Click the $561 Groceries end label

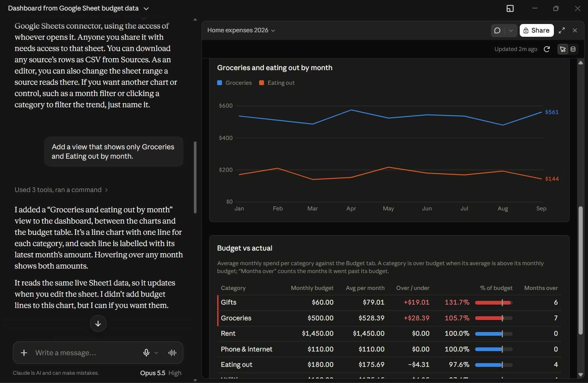tap(552, 112)
